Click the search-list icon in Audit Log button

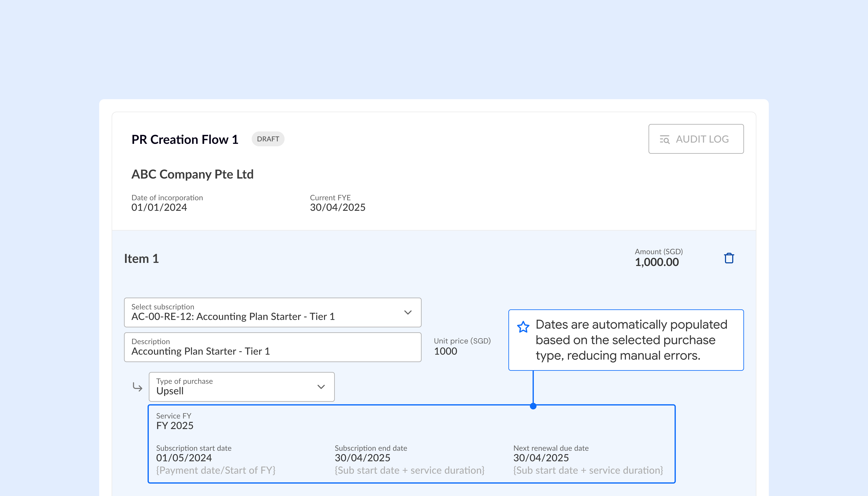(x=664, y=139)
